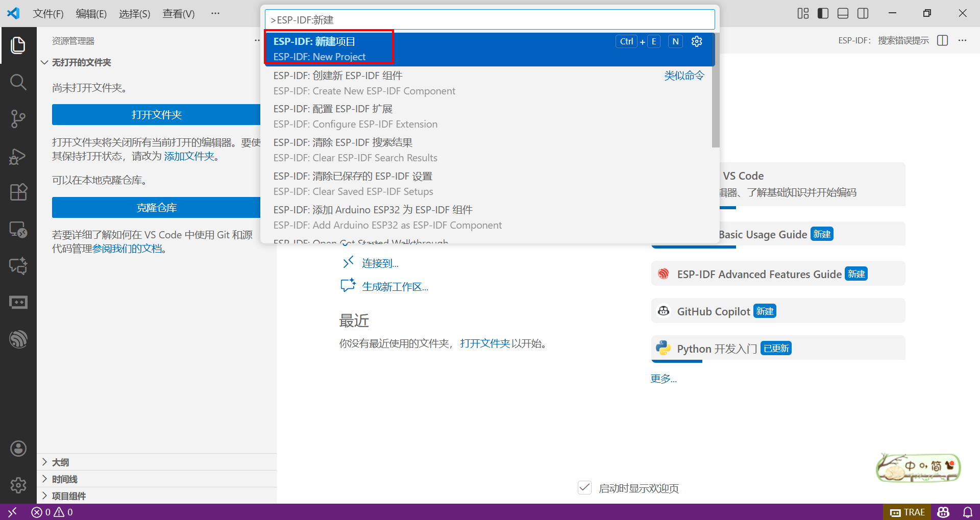Follow the 参阅我们的文档 link
Viewport: 980px width, 520px height.
(127, 249)
